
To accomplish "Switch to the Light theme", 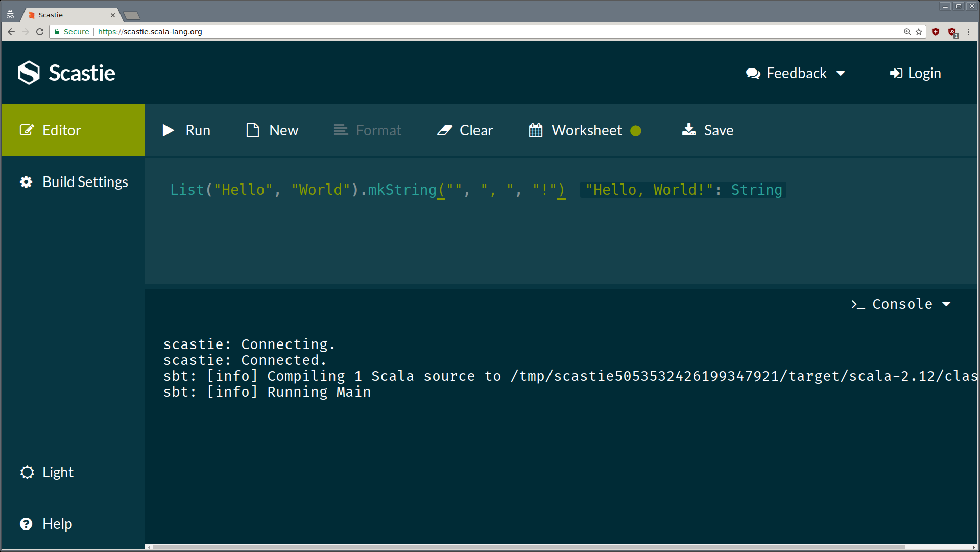I will click(x=47, y=472).
